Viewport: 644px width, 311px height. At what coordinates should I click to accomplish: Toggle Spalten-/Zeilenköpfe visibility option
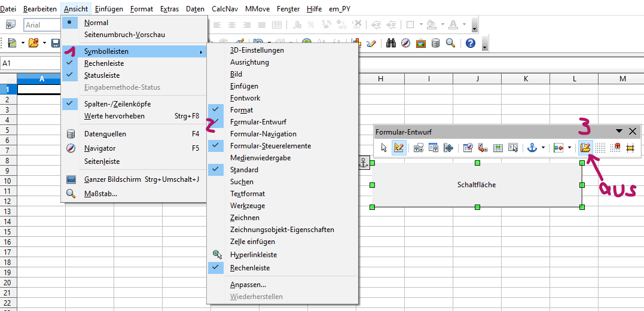pos(117,104)
